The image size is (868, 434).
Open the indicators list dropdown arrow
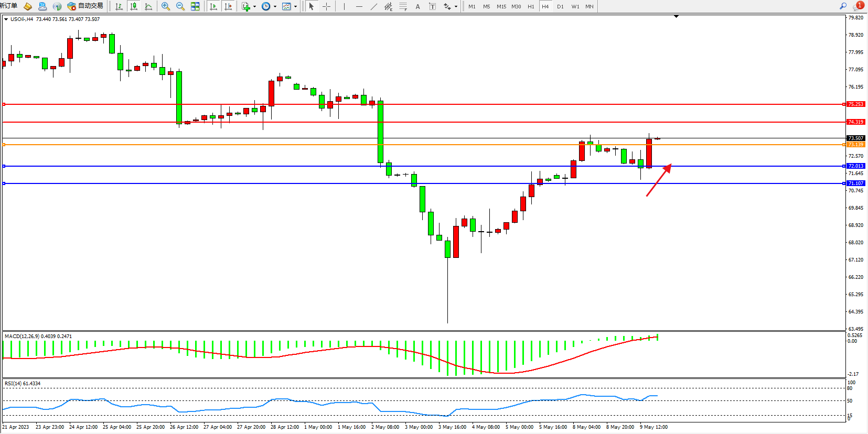coord(254,7)
